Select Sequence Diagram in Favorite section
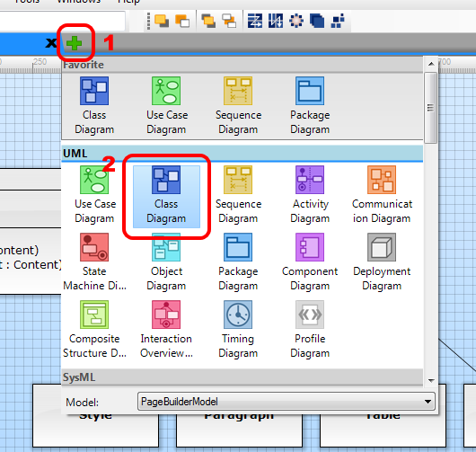This screenshot has width=476, height=452. click(238, 105)
